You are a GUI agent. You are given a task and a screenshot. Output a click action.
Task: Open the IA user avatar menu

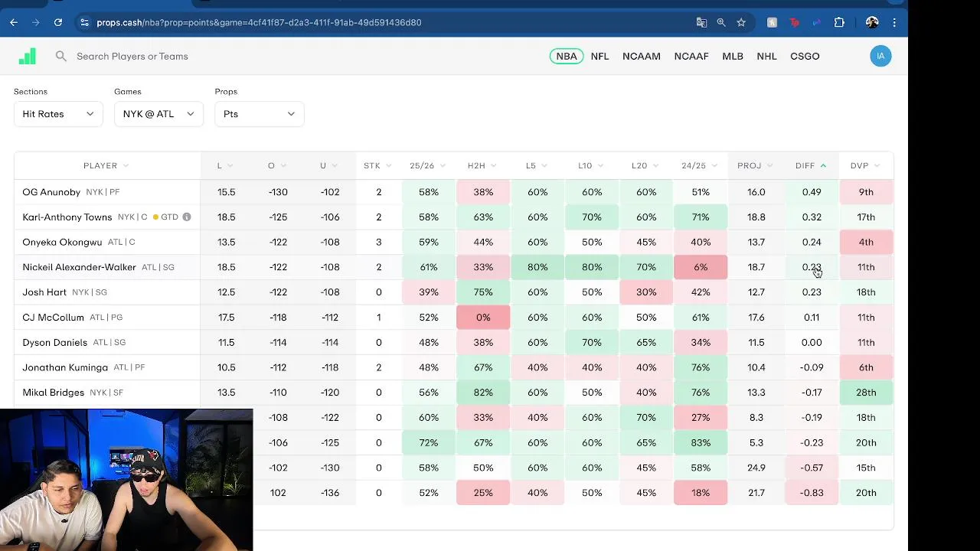click(880, 56)
